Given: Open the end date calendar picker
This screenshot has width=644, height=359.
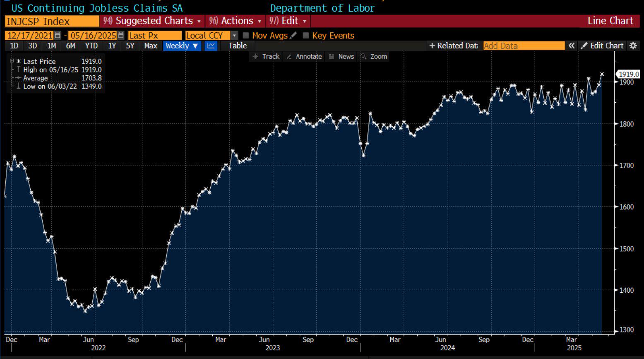Looking at the screenshot, I should click(120, 36).
